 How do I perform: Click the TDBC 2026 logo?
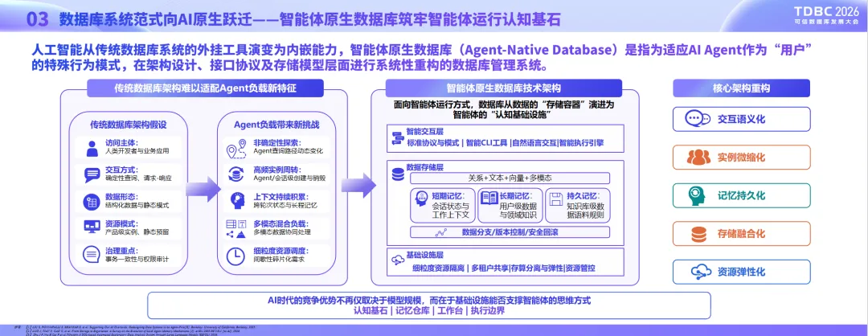(x=827, y=15)
